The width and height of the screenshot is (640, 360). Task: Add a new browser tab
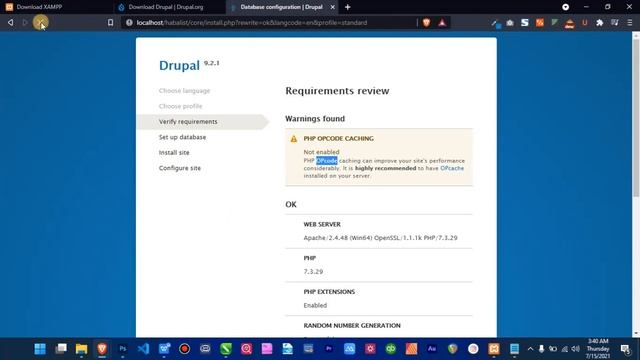coord(347,7)
